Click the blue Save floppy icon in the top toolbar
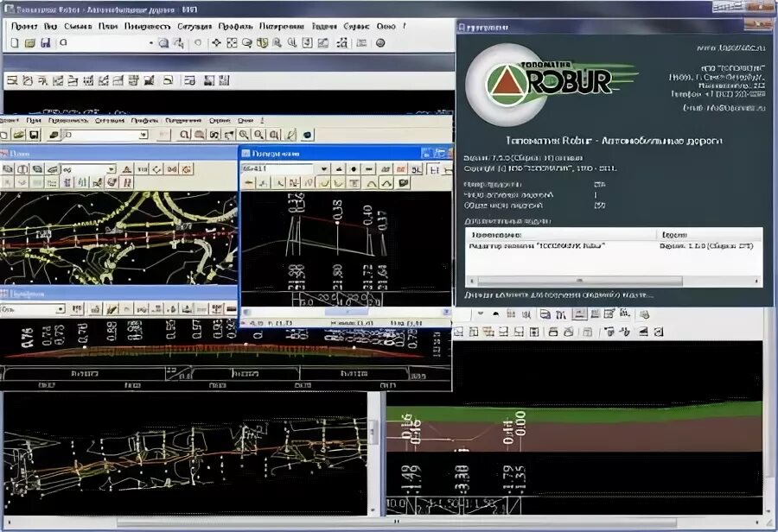The image size is (778, 532). click(x=46, y=43)
